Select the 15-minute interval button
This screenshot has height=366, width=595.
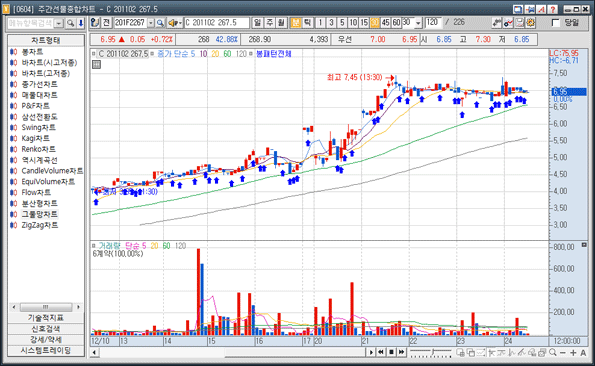click(x=364, y=23)
